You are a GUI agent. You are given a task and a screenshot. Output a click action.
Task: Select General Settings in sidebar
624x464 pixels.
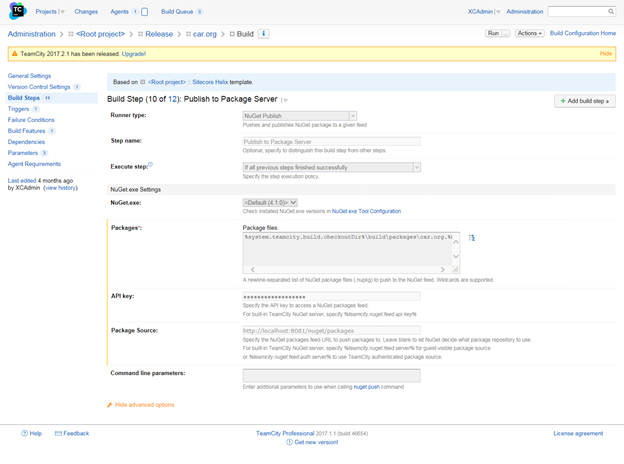click(29, 76)
